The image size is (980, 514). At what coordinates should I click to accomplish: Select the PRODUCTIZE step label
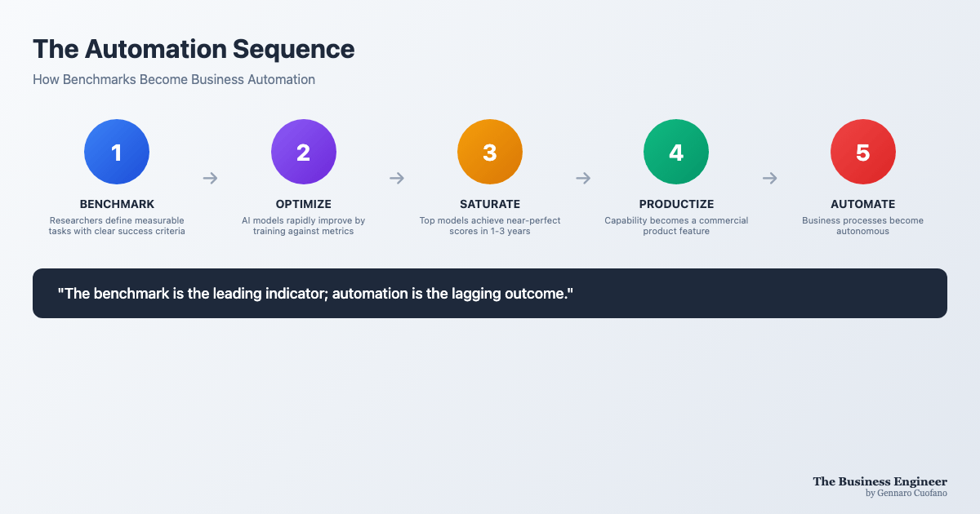pos(676,204)
